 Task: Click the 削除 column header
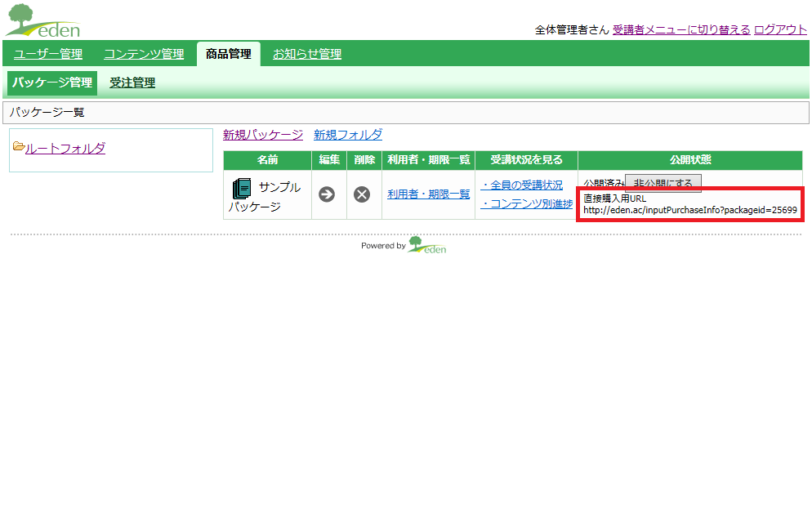coord(364,160)
